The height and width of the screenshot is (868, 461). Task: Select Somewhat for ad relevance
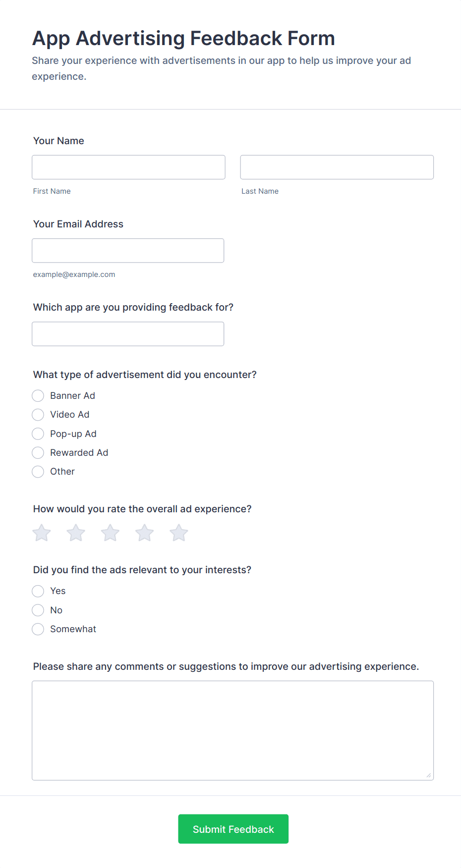point(38,629)
